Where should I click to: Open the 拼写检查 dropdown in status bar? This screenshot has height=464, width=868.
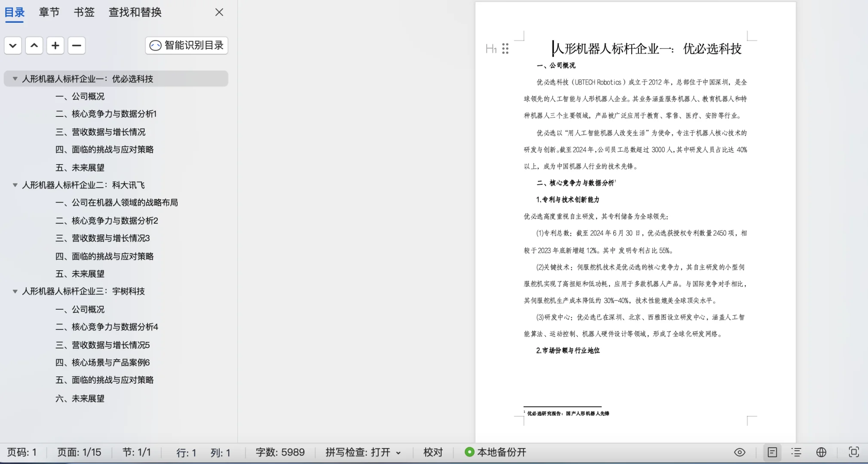pyautogui.click(x=363, y=452)
